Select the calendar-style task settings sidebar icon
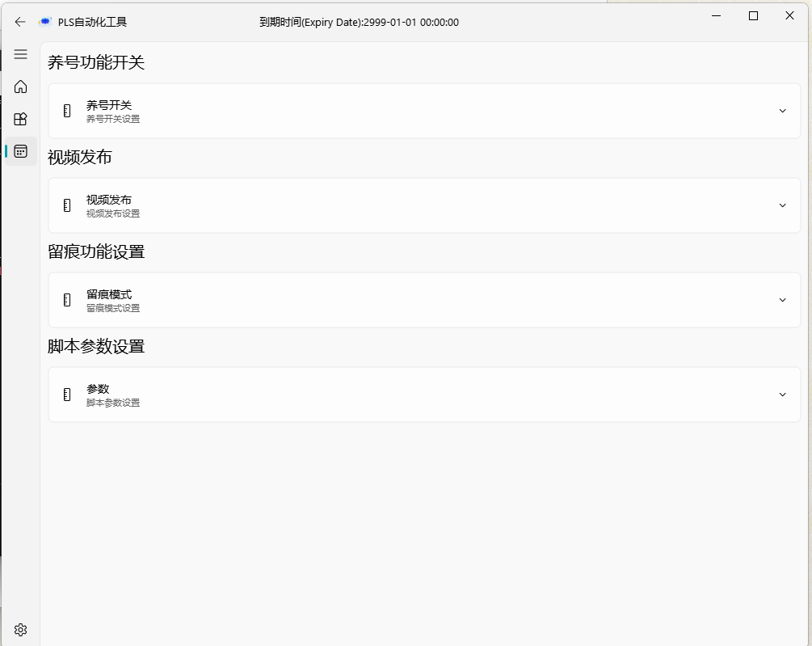 coord(21,151)
